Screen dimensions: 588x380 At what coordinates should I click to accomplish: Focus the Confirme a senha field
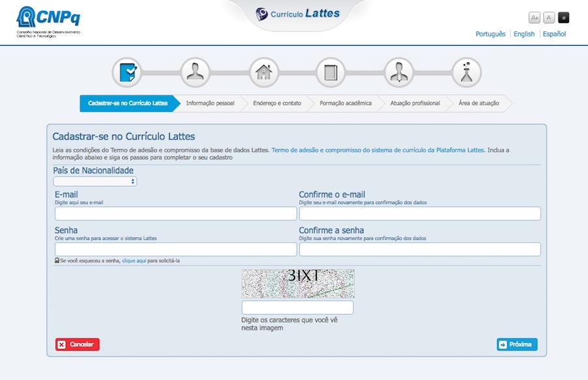[x=419, y=249]
